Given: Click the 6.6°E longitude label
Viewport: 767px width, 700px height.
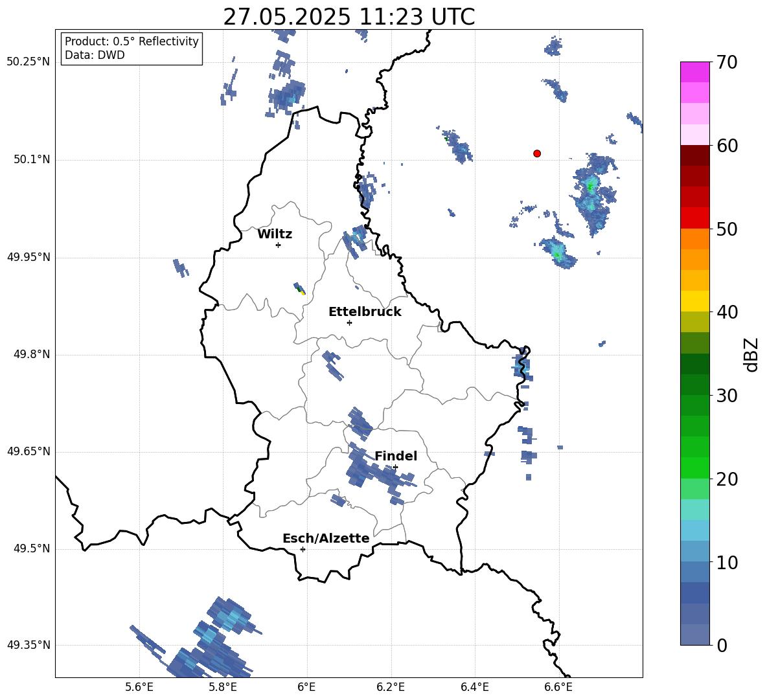Looking at the screenshot, I should click(x=558, y=687).
